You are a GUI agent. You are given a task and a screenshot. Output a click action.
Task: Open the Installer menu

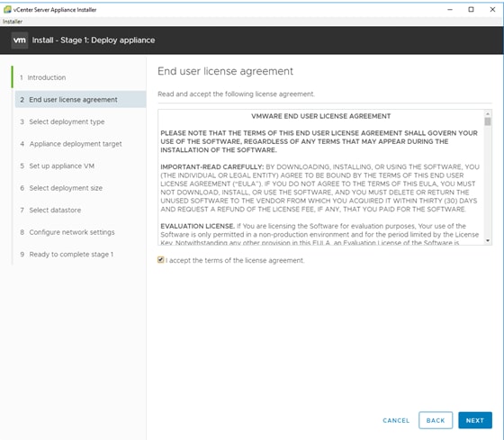13,22
